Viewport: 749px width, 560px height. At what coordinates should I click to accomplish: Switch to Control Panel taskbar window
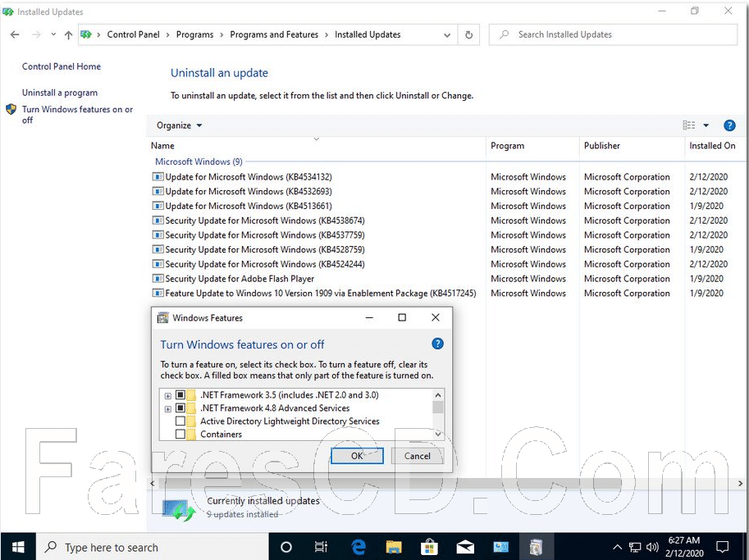(500, 547)
